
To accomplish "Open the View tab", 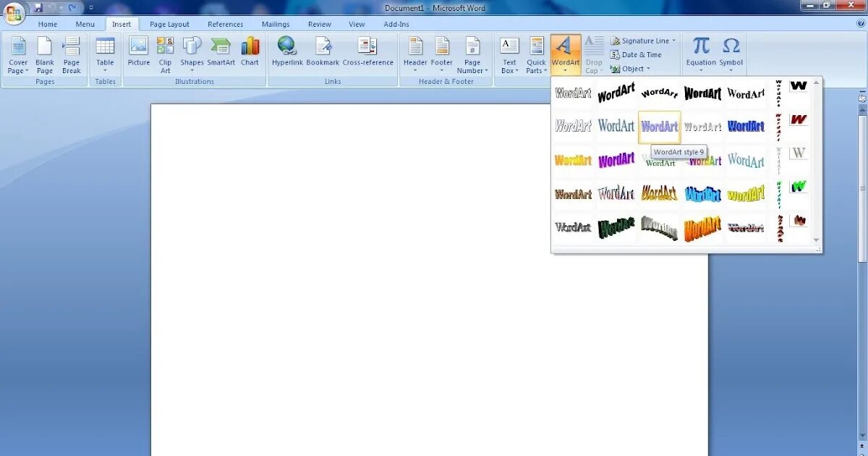I will [x=357, y=24].
